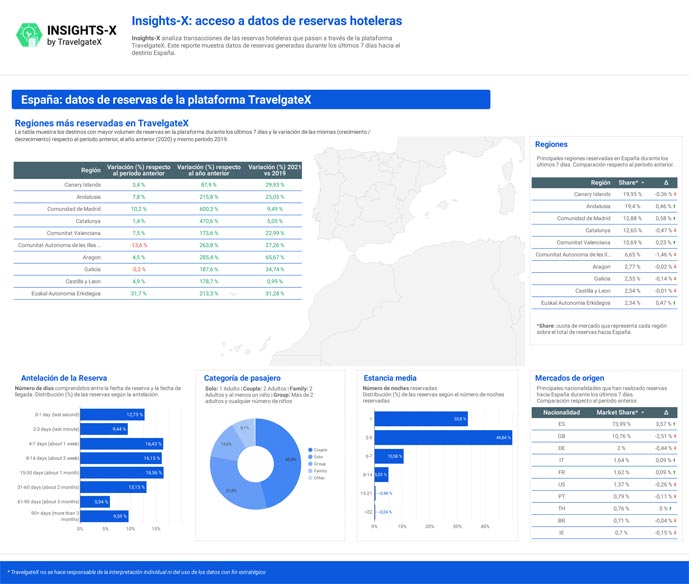Click red down arrow for Catalunya share
This screenshot has height=584, width=689.
click(675, 230)
